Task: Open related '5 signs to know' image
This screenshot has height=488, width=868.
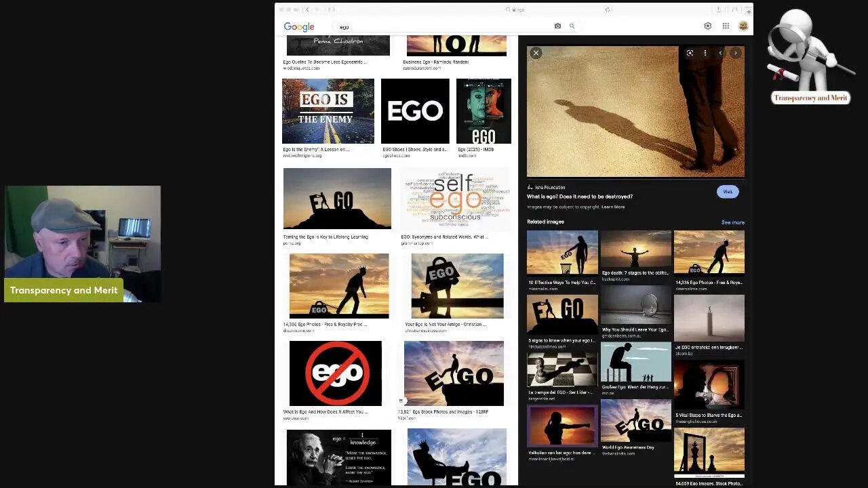Action: click(x=562, y=314)
